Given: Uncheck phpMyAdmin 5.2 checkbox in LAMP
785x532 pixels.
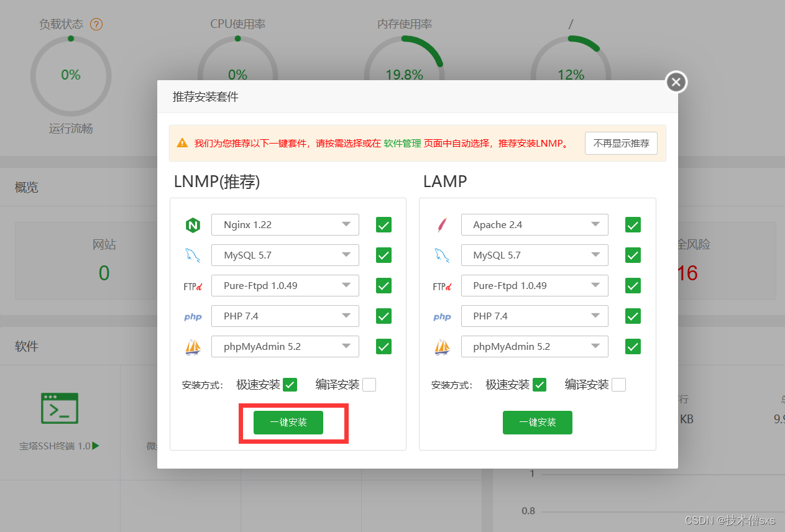Looking at the screenshot, I should [x=633, y=346].
